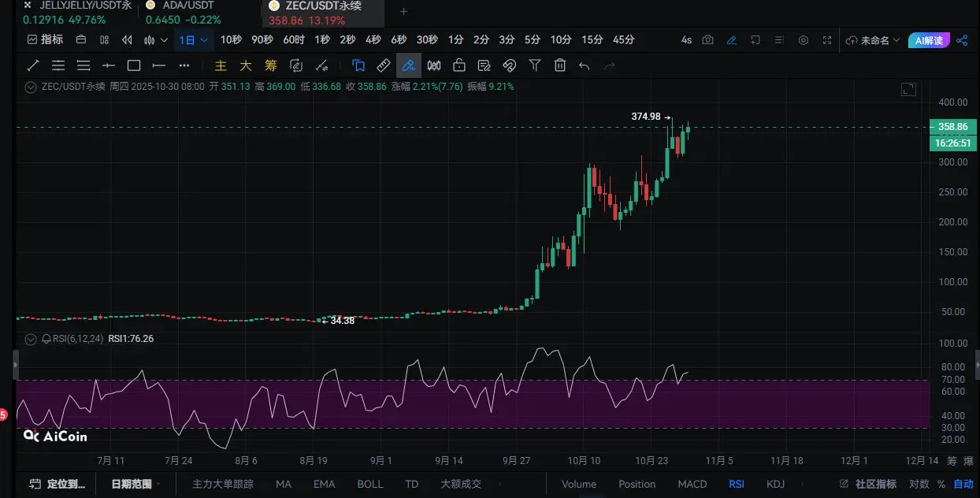Image resolution: width=980 pixels, height=498 pixels.
Task: Click the magnet snap icon
Action: point(510,65)
